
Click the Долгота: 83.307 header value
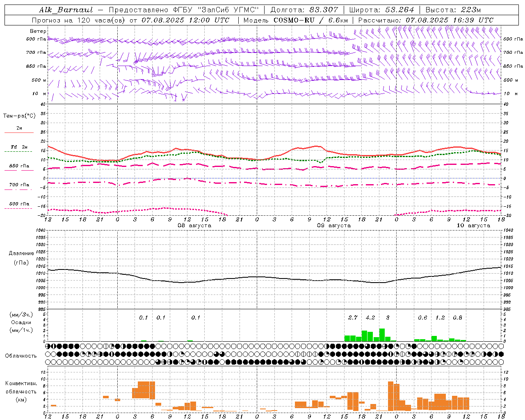click(304, 10)
